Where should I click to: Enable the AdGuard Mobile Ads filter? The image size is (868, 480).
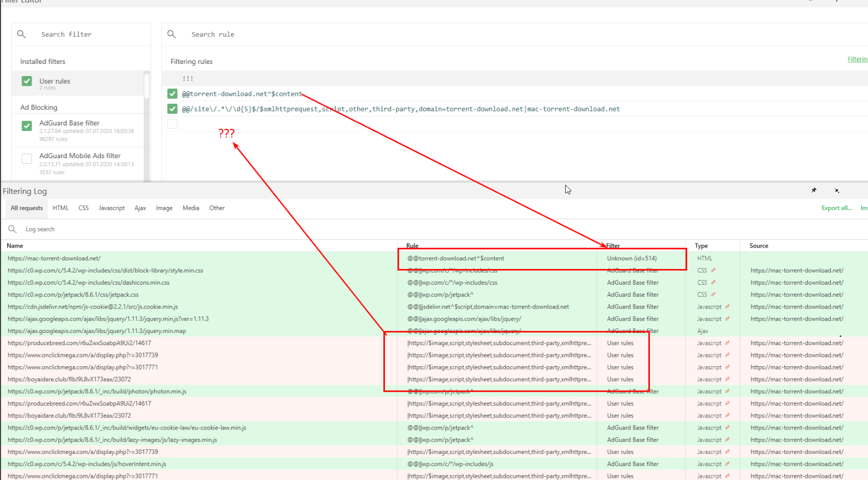(27, 159)
